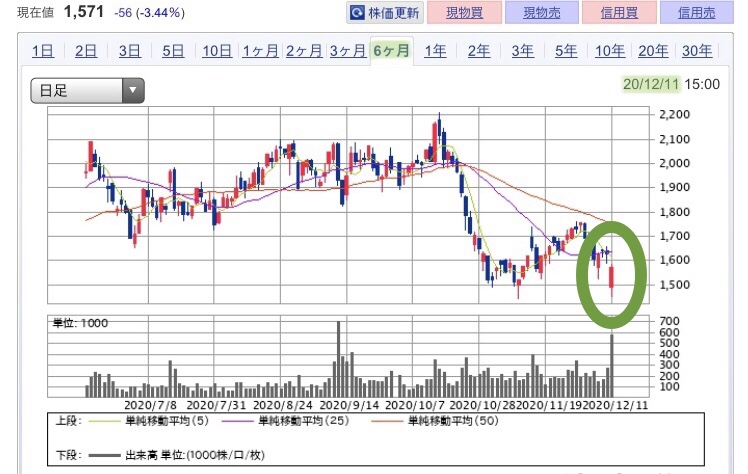The image size is (748, 474).
Task: Switch to the 1ヶ月 period tab
Action: [x=260, y=51]
